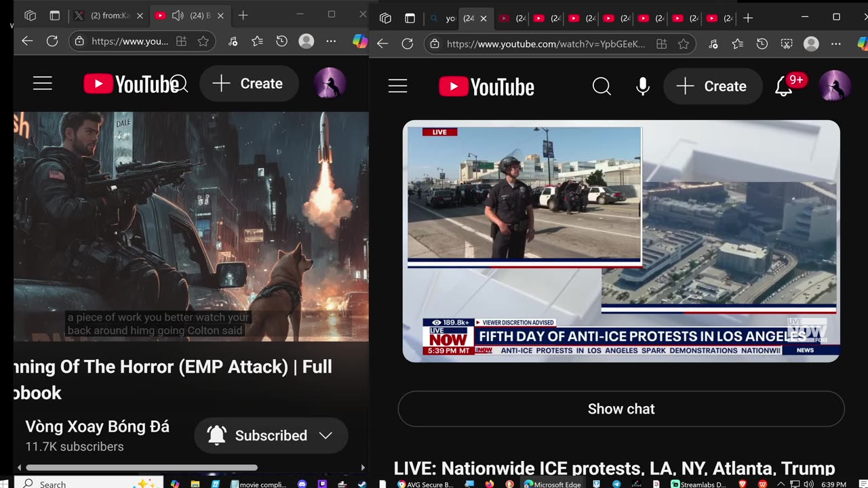This screenshot has height=488, width=868.
Task: Open AVG Secure Browser from taskbar
Action: point(425,484)
